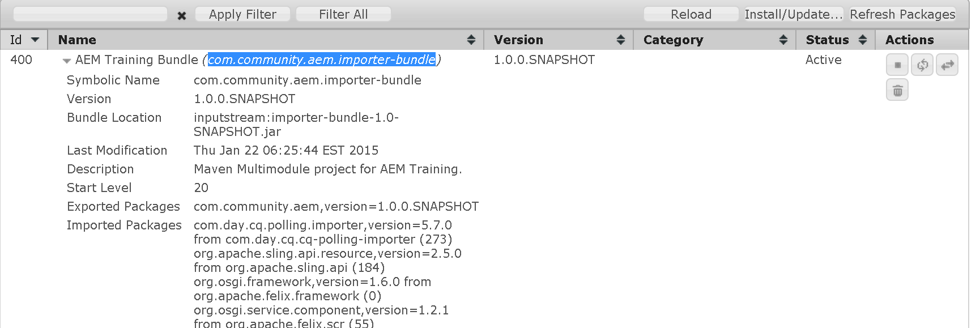Refresh package imports for the bundle
The image size is (980, 328).
922,65
